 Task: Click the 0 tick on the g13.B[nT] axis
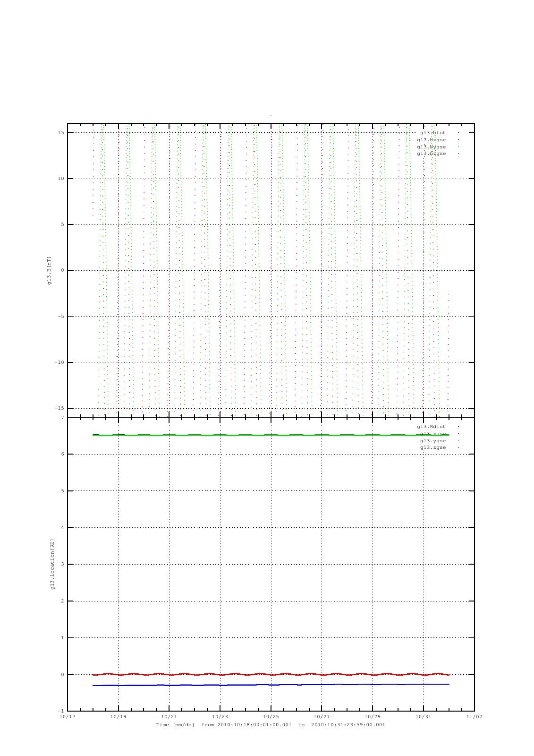click(x=62, y=271)
